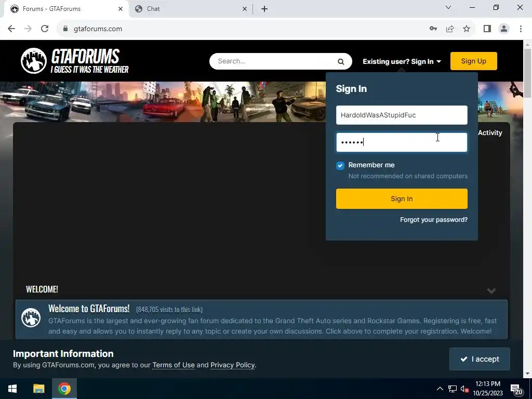
Task: Click the browser back arrow
Action: 11,29
